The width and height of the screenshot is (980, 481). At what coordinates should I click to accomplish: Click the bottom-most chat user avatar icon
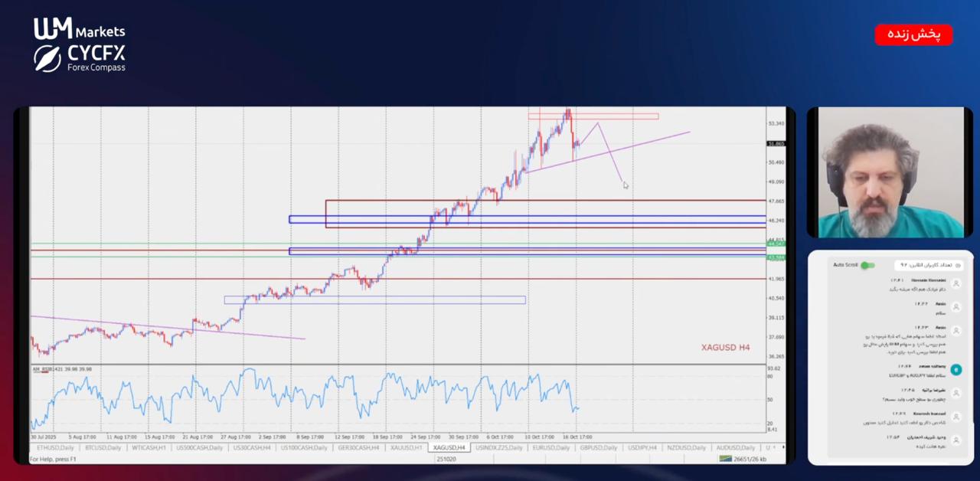(x=955, y=440)
